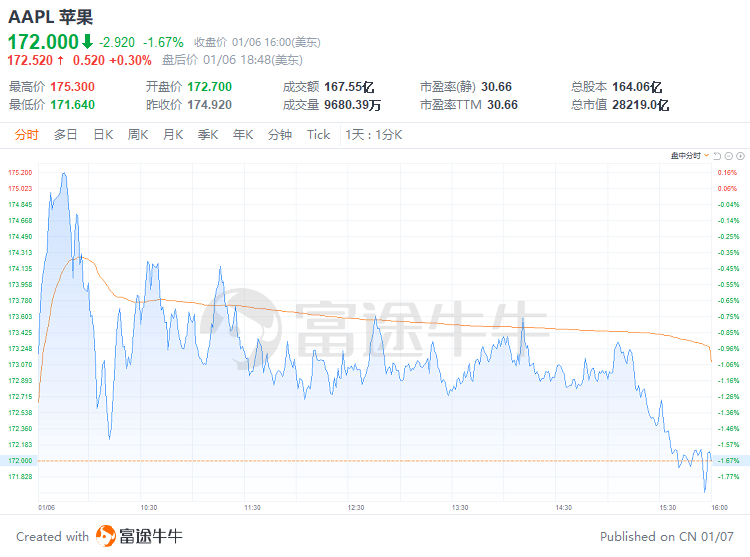Click the after-hours price 172.520

pos(30,60)
